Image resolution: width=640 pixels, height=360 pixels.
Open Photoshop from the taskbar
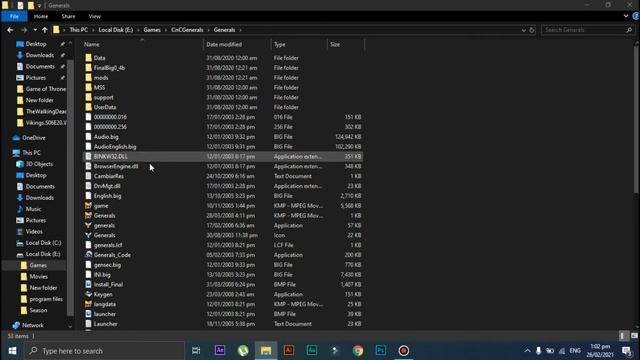(x=381, y=351)
